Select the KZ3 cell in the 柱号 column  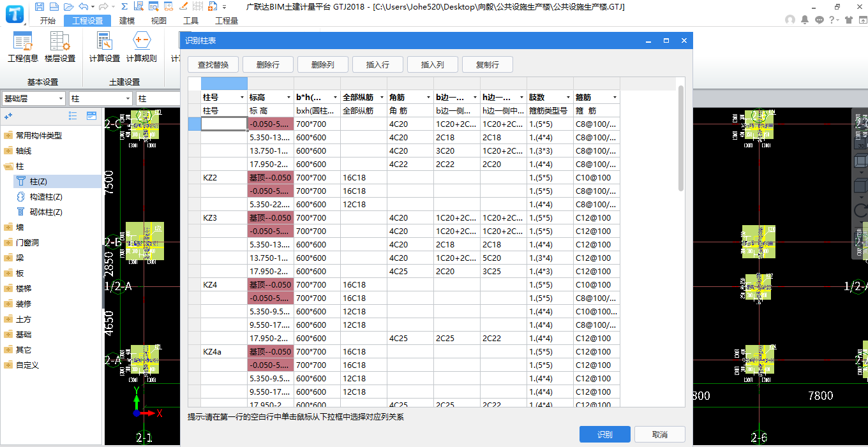[x=224, y=217]
